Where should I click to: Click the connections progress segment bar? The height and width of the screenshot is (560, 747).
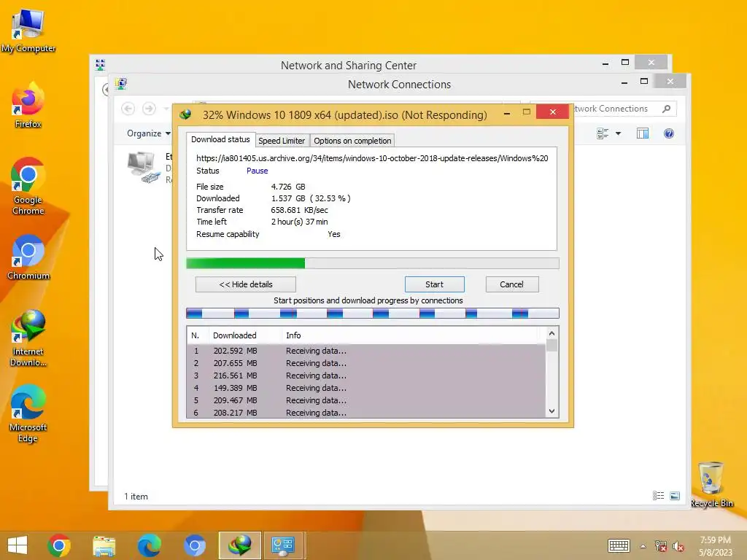(373, 313)
